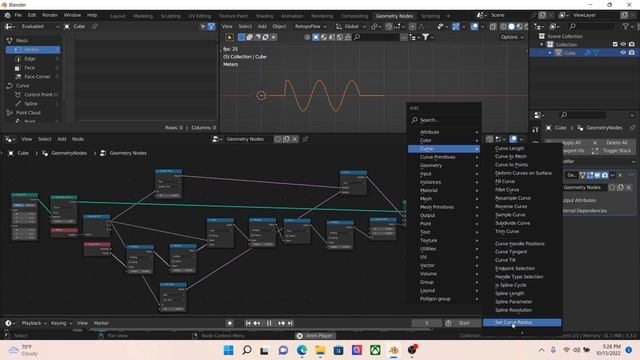Click the Tool tab icon in the Properties editor

(535, 130)
